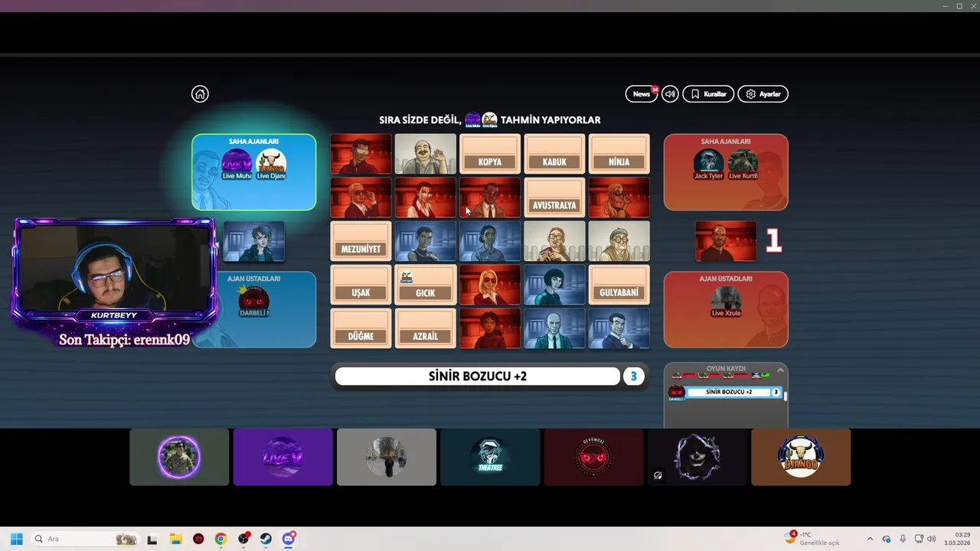980x551 pixels.
Task: Click the neutral laughing bystander card
Action: [425, 154]
